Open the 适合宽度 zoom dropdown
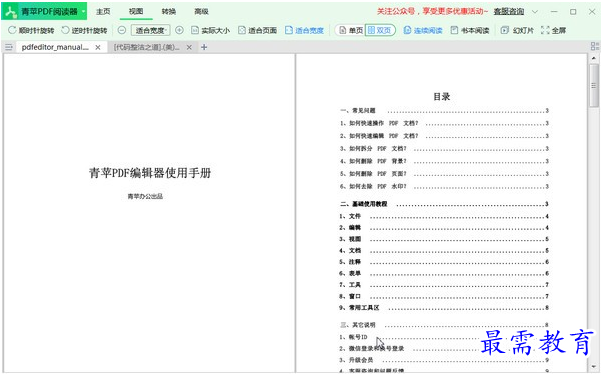Viewport: 602px width, 374px height. 150,30
